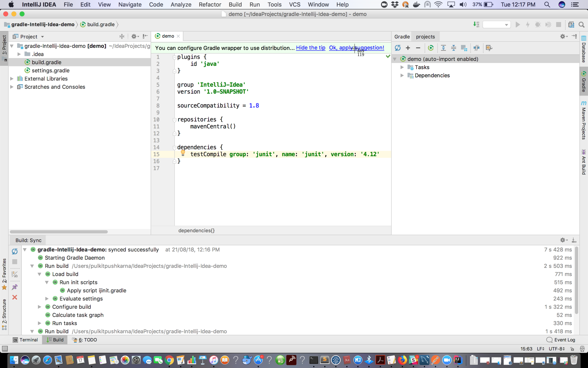Viewport: 588px width, 368px height.
Task: Expand Scratches and Consoles node
Action: [x=12, y=87]
